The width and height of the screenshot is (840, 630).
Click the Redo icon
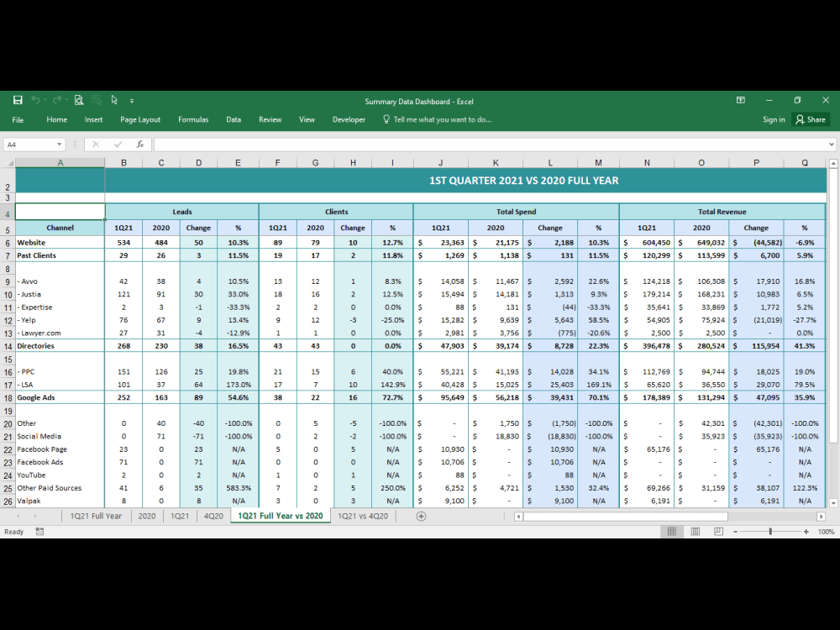pos(57,100)
